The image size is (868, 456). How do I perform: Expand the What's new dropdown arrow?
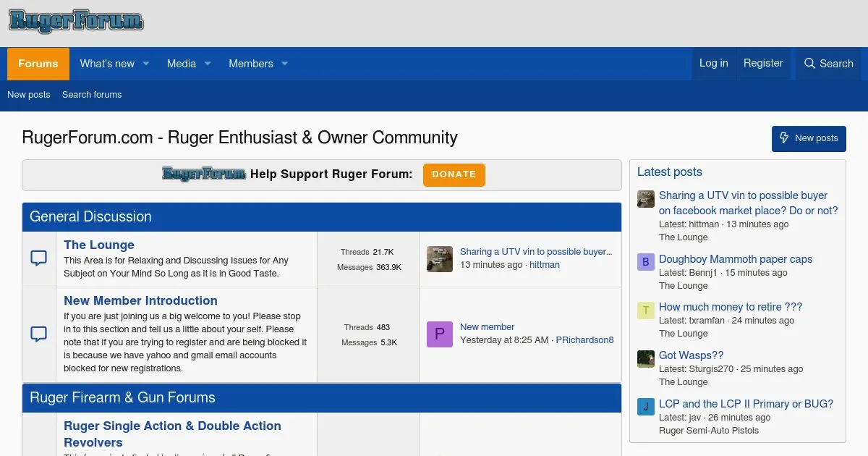145,64
